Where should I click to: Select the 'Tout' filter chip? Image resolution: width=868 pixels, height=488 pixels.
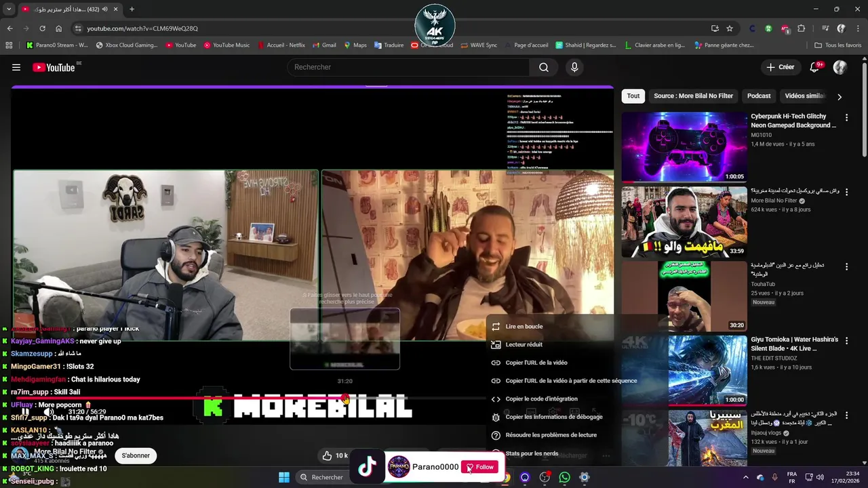pyautogui.click(x=633, y=96)
